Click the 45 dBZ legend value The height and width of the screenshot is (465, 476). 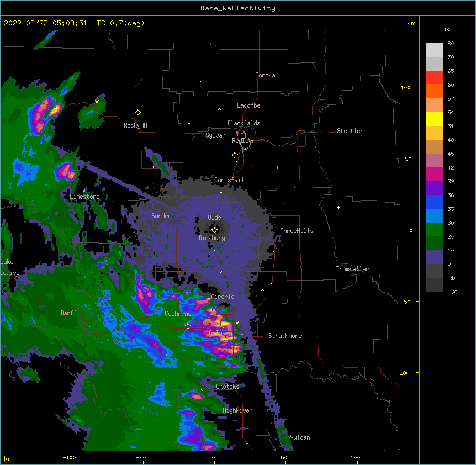[x=451, y=154]
